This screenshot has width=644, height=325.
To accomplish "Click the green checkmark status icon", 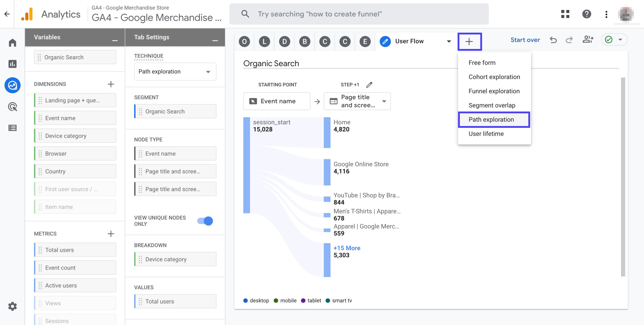I will pyautogui.click(x=609, y=40).
